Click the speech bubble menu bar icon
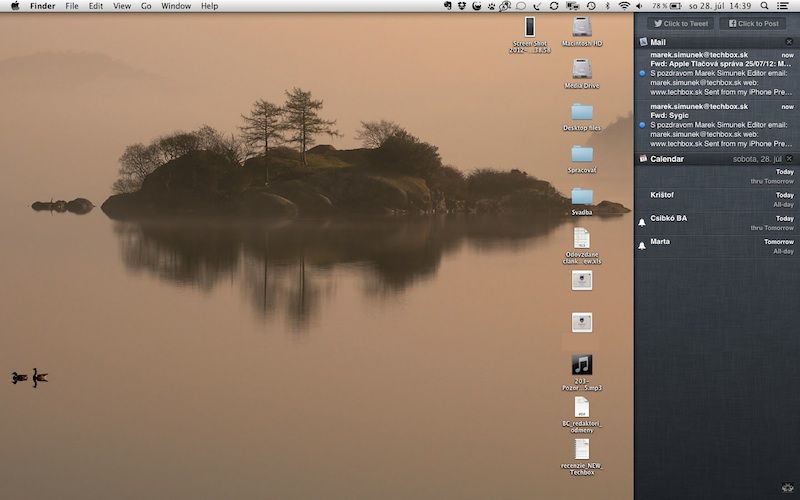Screen dimensions: 800x500 click(x=521, y=6)
